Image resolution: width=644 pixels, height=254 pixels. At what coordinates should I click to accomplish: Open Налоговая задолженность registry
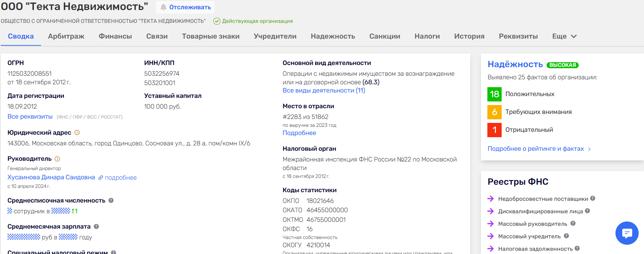tap(536, 249)
